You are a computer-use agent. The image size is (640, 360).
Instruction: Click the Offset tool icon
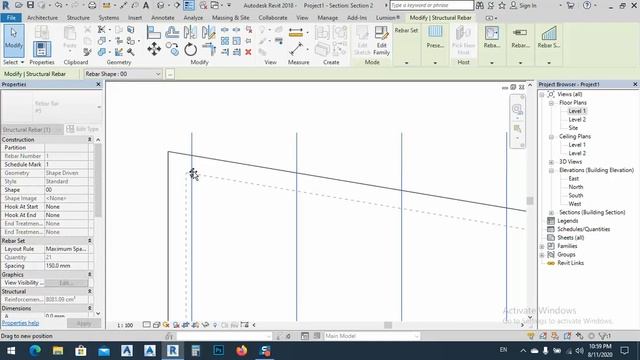click(172, 32)
